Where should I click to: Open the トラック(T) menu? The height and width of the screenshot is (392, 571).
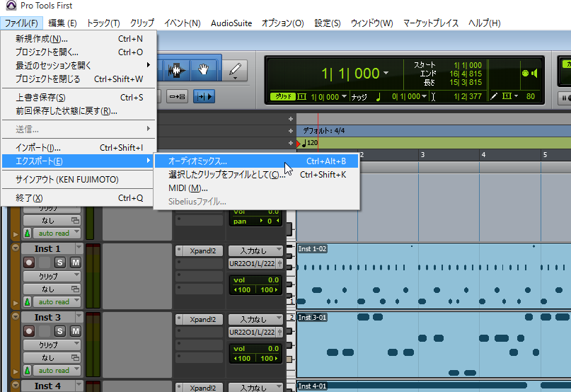[x=103, y=23]
